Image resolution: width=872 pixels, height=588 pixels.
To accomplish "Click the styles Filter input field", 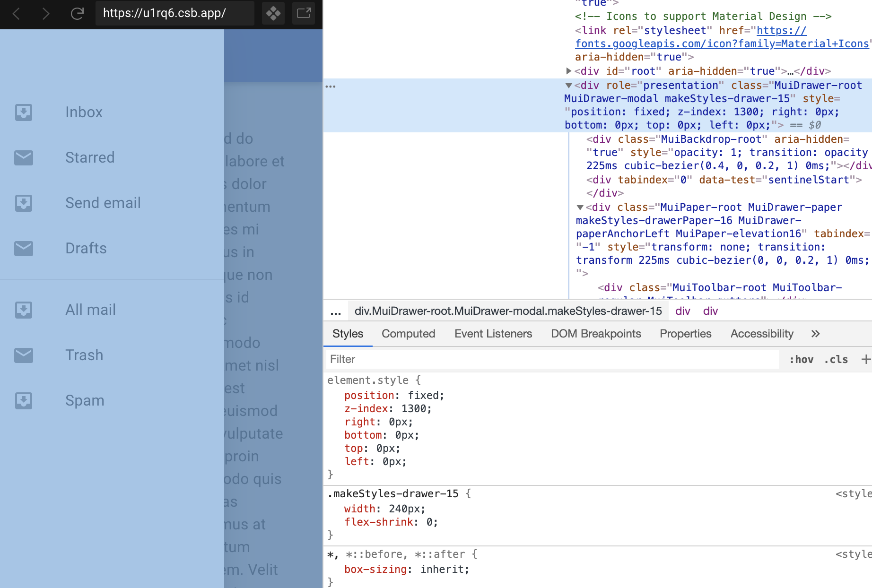I will (473, 359).
